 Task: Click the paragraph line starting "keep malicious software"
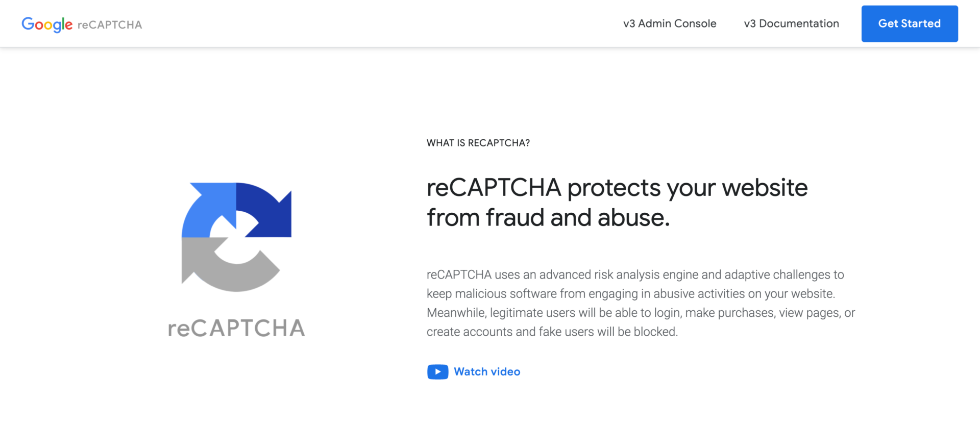[630, 294]
